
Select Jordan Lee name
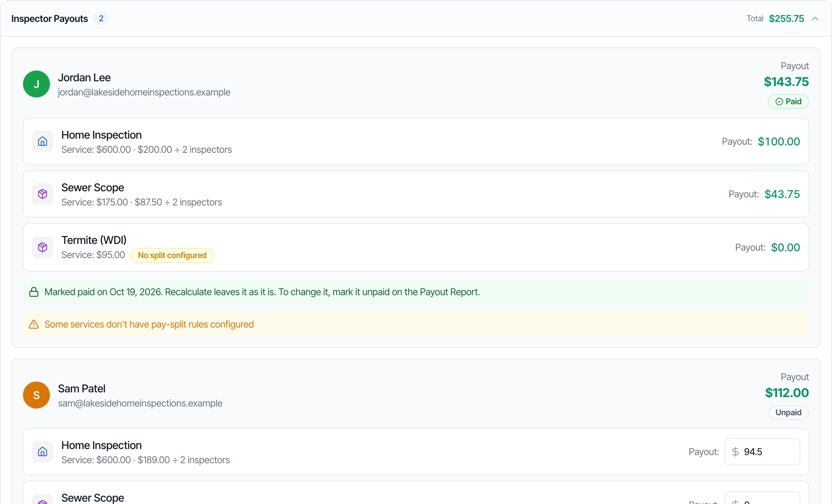tap(84, 78)
